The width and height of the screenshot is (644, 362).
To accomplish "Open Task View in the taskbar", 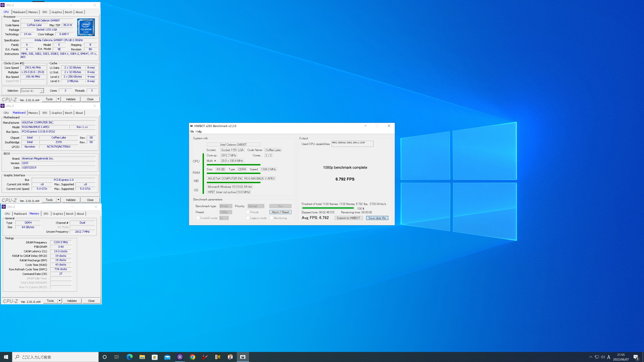I will coord(117,357).
